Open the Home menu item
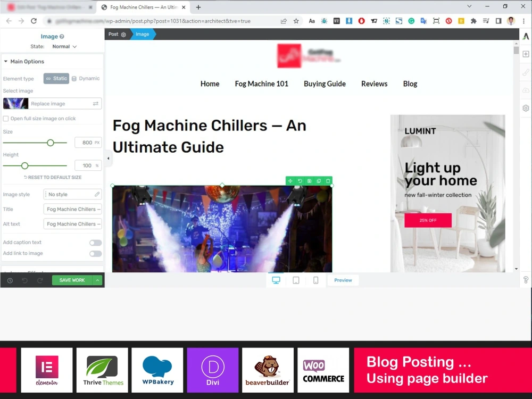This screenshot has height=399, width=532. point(210,84)
